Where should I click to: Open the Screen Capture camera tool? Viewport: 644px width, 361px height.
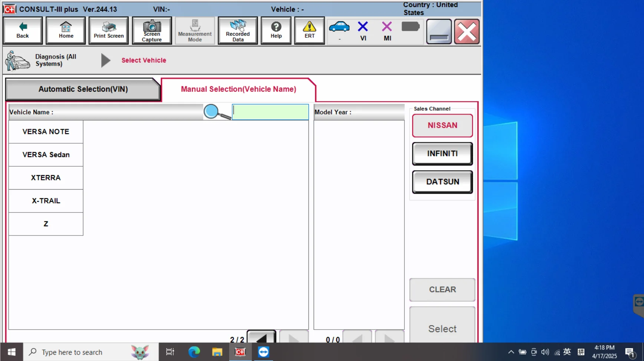point(152,30)
